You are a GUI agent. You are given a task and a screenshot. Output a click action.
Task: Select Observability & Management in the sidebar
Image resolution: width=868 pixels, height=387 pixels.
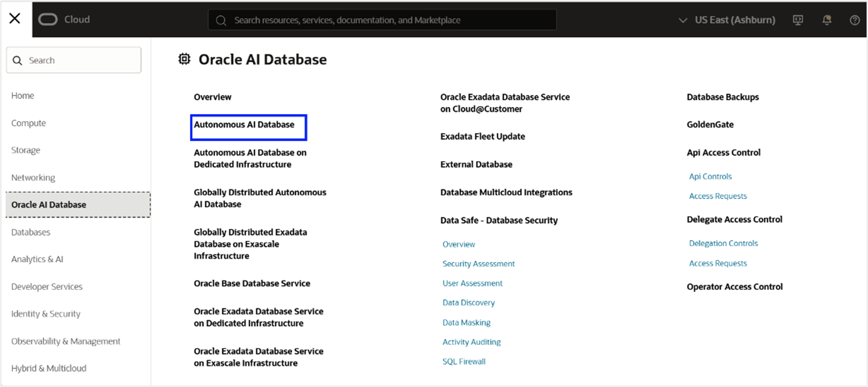66,341
